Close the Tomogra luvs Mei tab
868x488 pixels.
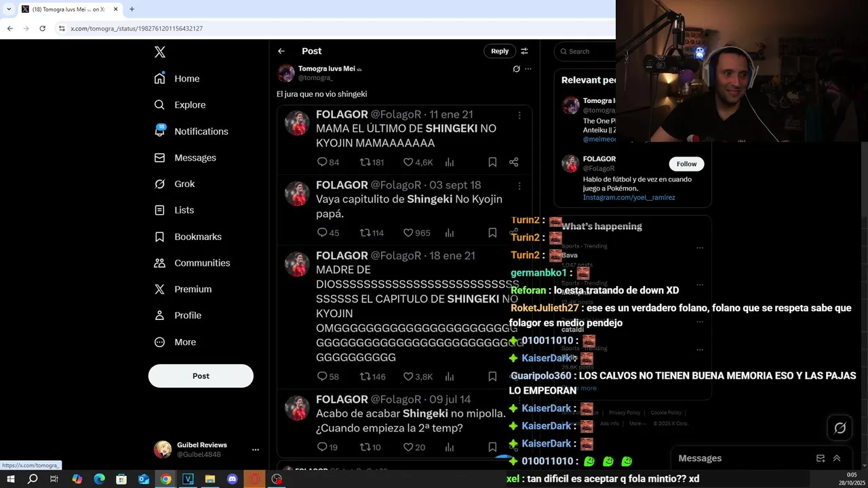click(x=116, y=9)
